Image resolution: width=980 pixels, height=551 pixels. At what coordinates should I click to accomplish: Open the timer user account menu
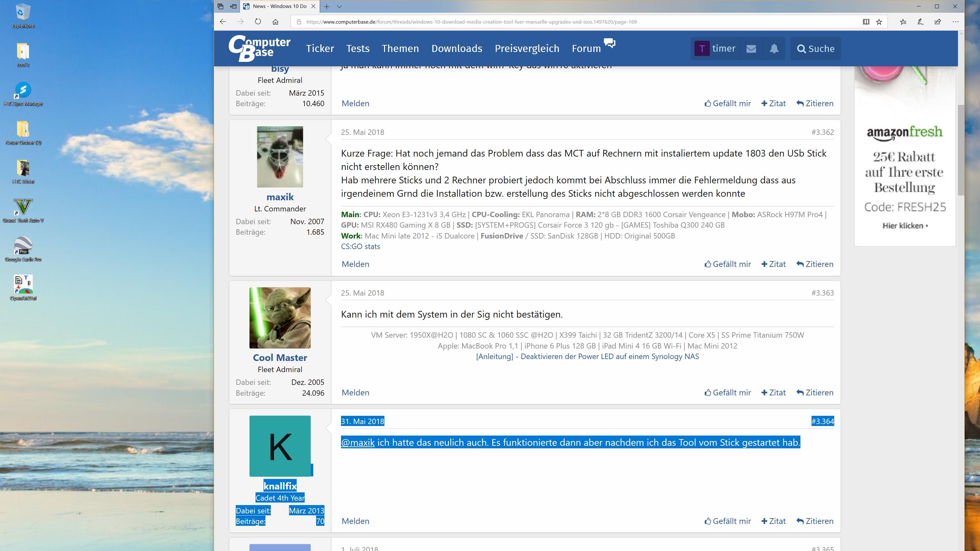(715, 49)
